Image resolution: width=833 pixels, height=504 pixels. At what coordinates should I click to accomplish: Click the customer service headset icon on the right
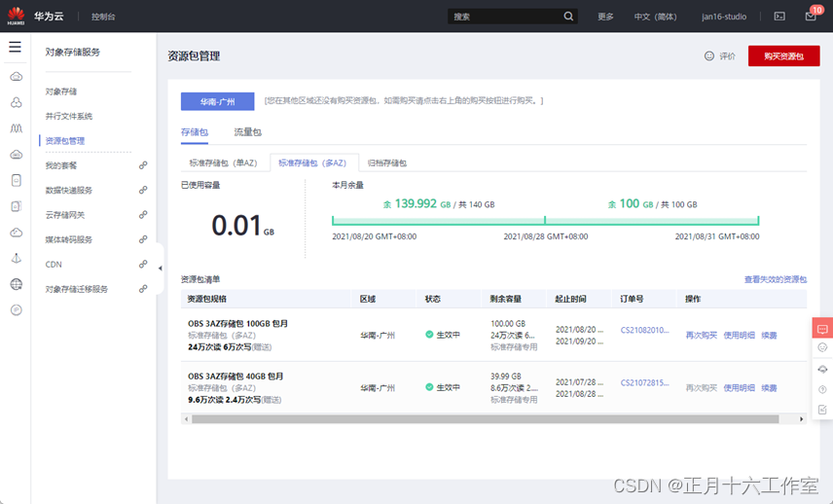click(822, 369)
